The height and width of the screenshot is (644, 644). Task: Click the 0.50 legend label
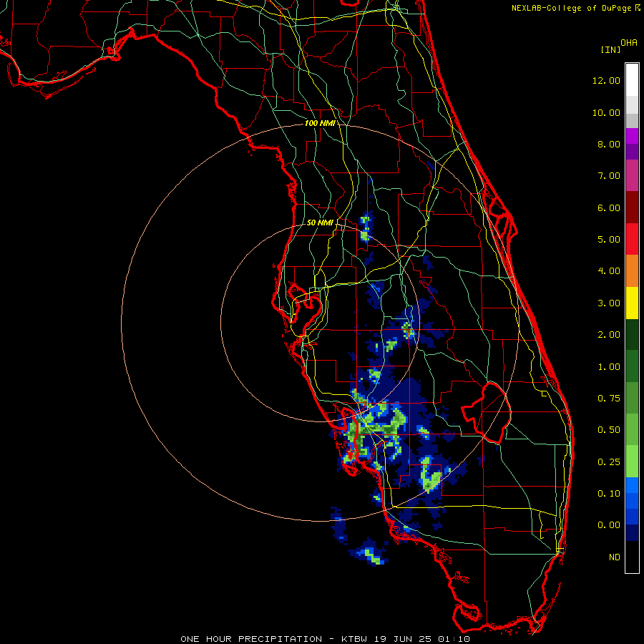point(608,430)
